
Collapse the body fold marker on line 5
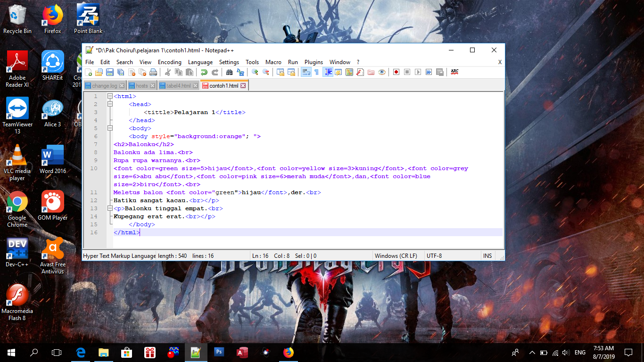(x=110, y=128)
